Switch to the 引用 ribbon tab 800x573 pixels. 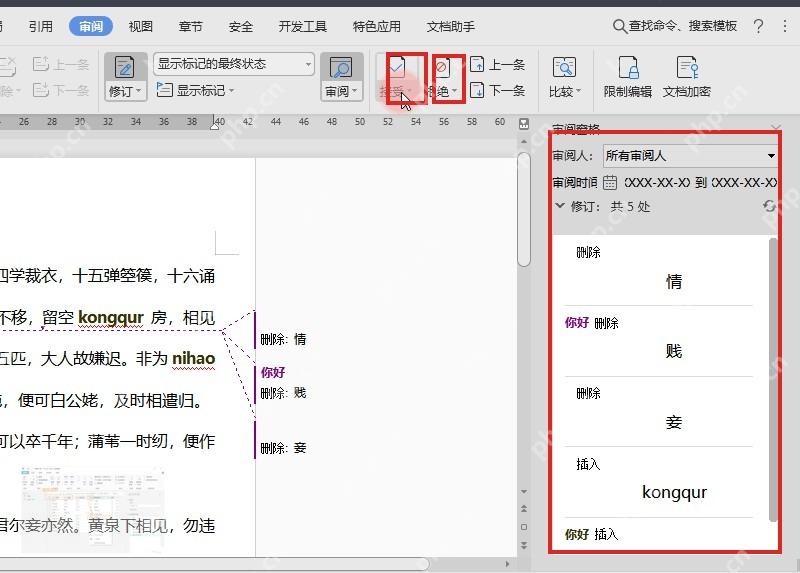[x=41, y=26]
